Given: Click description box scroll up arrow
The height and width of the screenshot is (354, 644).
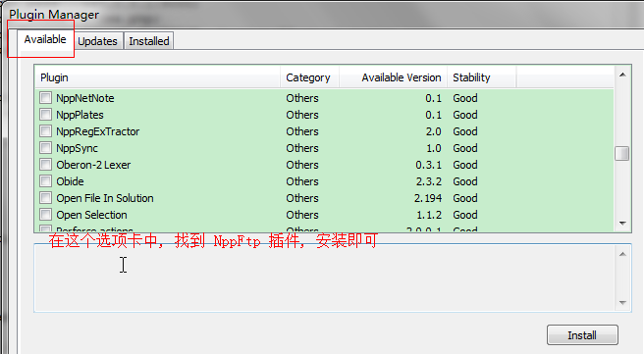Looking at the screenshot, I should click(622, 254).
